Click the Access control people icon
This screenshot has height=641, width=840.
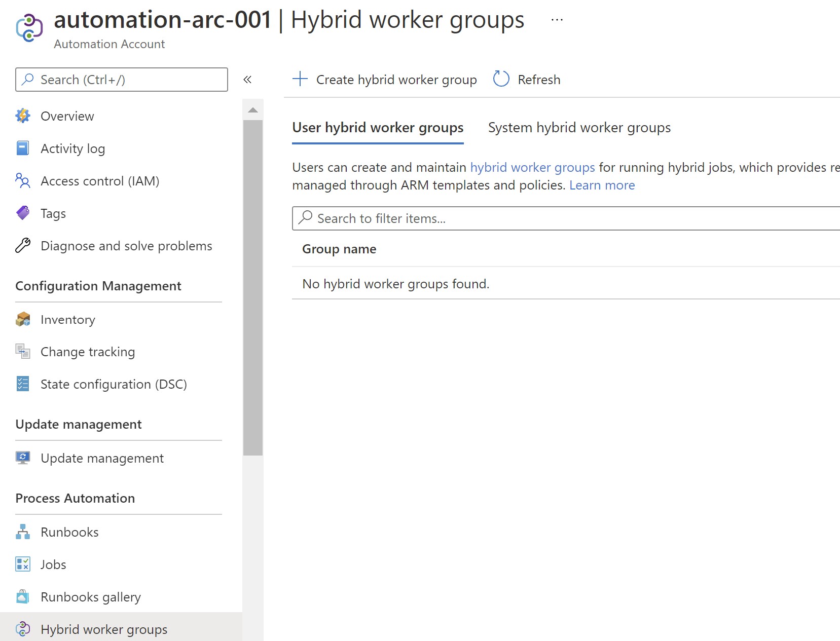coord(23,181)
